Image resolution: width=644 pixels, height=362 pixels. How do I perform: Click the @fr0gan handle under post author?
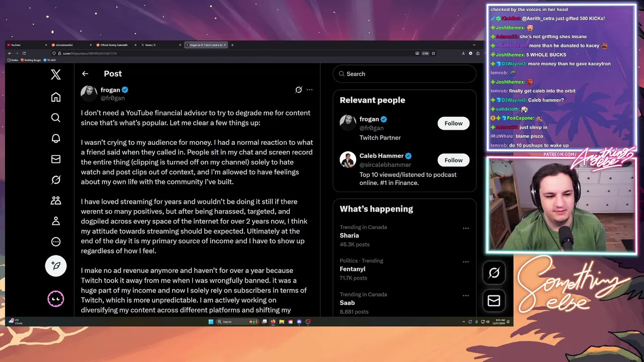click(113, 98)
